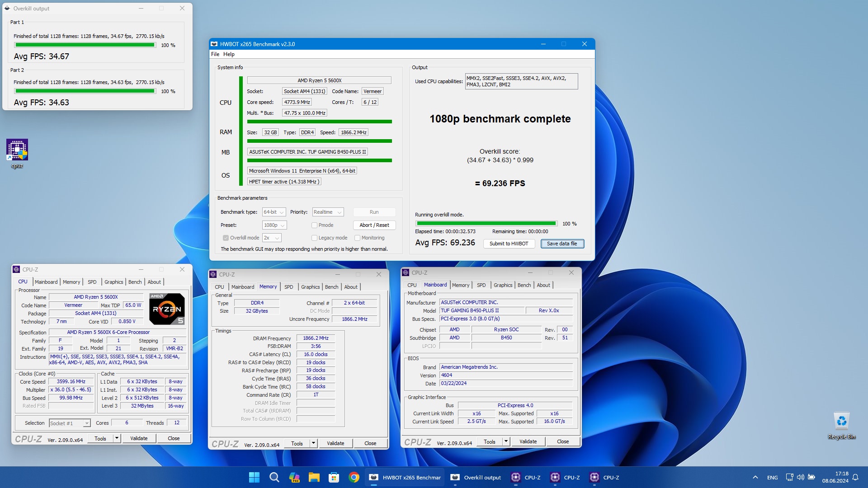Click Part 1 progress bar in Overkill output
Image resolution: width=868 pixels, height=488 pixels.
(85, 45)
